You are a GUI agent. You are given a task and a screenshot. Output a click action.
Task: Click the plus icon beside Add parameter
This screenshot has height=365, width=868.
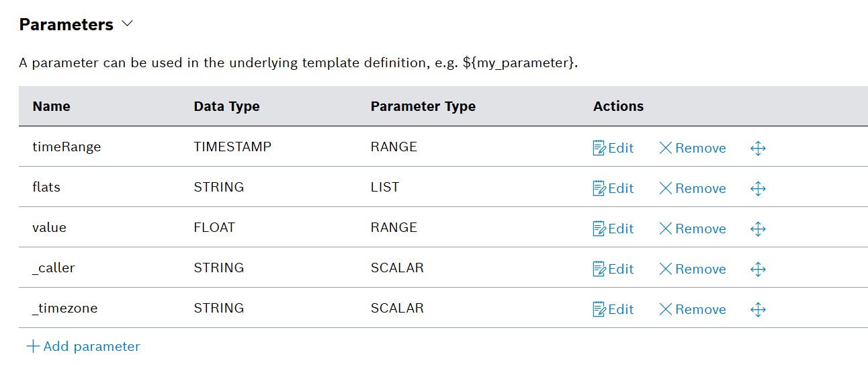33,347
